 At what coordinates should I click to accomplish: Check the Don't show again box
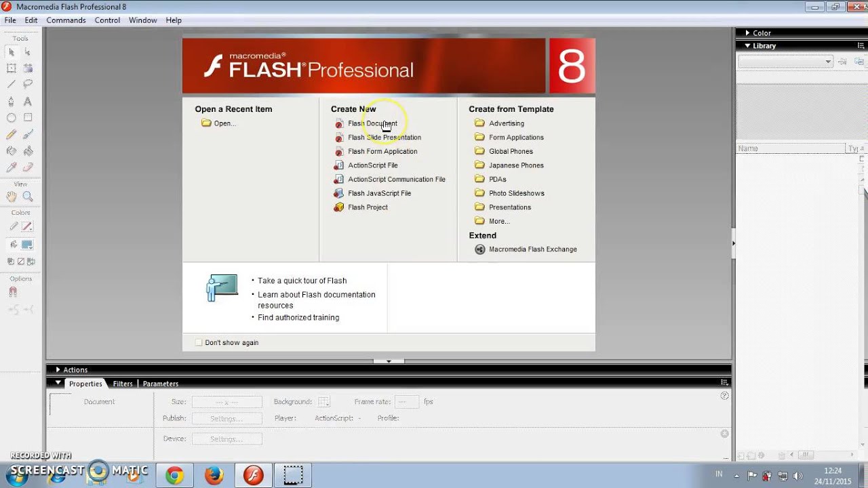coord(199,343)
